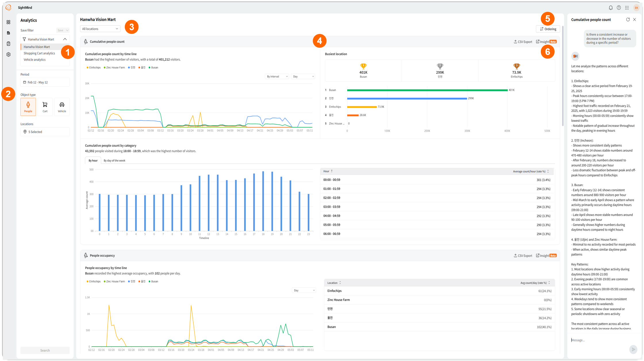Click the 인천 blue bar in ranking

coord(407,98)
